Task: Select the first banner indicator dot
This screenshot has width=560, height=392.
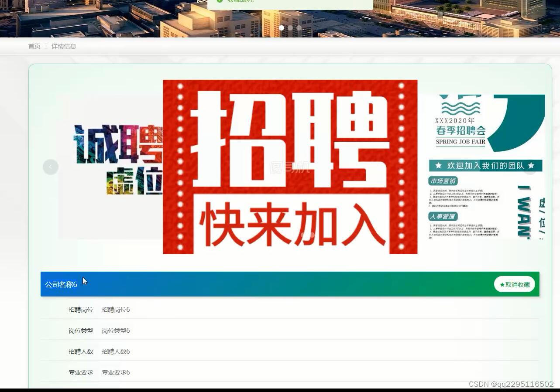Action: (282, 27)
